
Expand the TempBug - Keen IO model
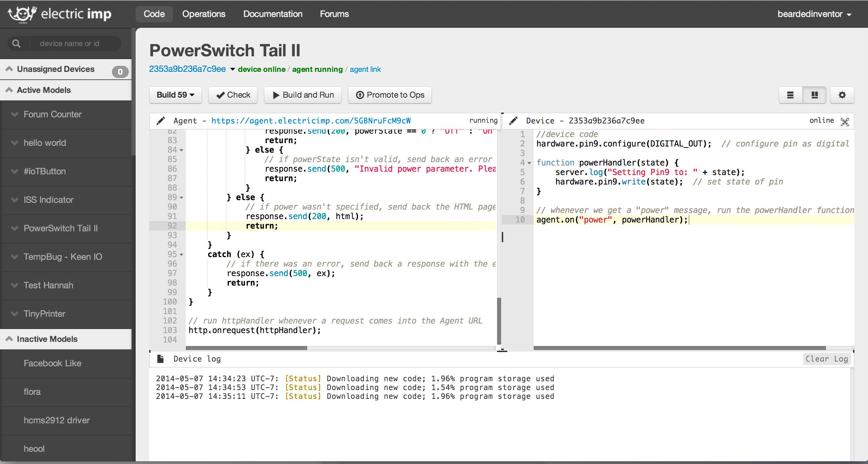point(15,257)
